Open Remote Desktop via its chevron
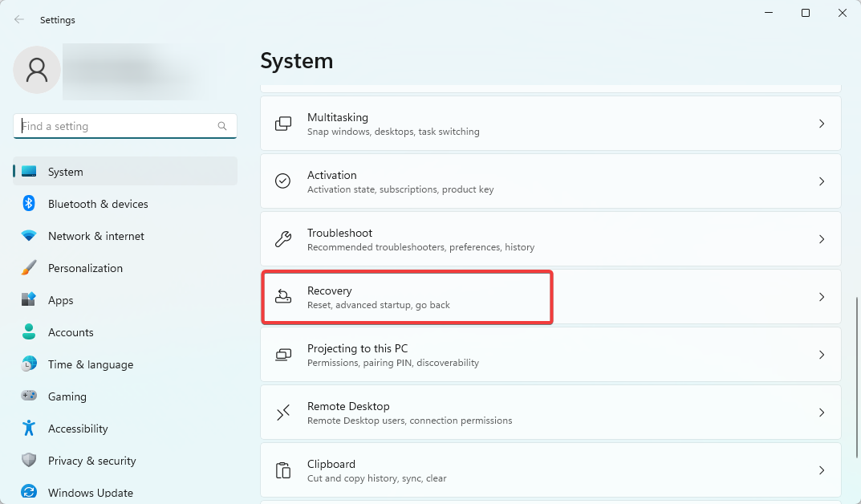This screenshot has height=504, width=861. click(822, 413)
